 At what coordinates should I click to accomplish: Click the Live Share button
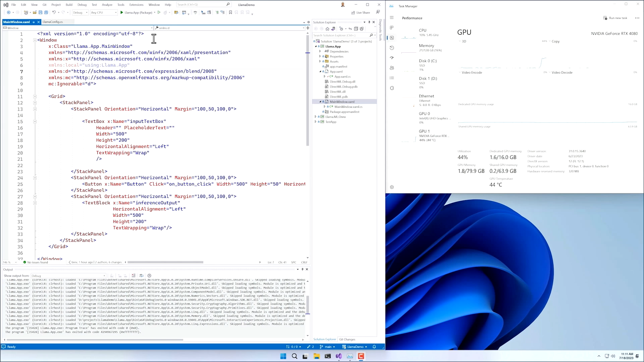pyautogui.click(x=361, y=12)
